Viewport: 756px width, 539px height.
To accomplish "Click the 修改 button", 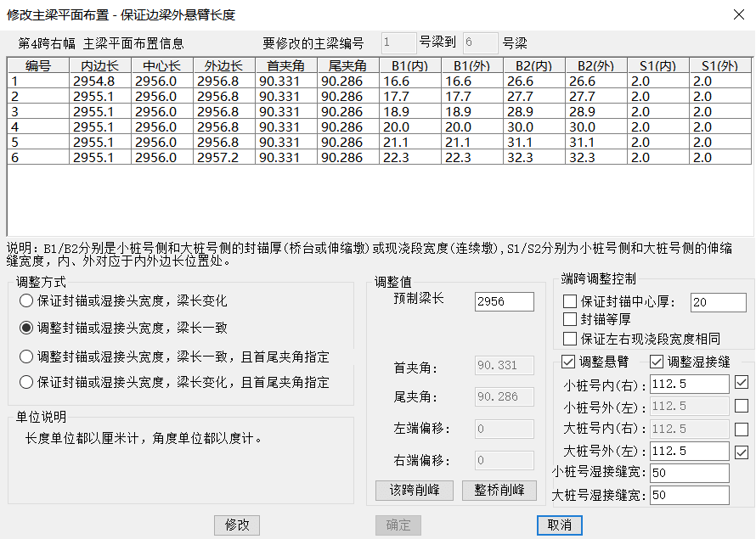I will pos(237,525).
